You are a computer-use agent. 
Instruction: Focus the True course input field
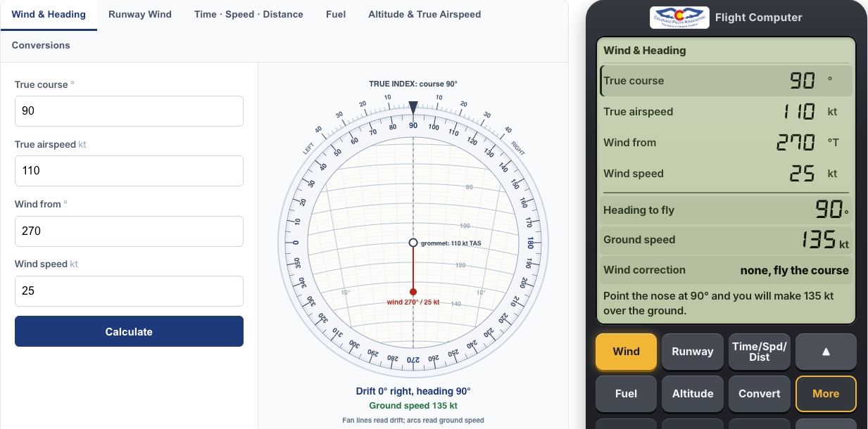tap(129, 111)
